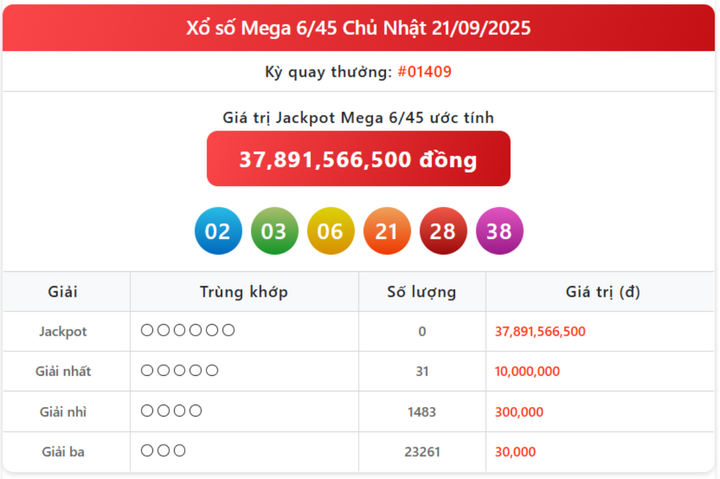The height and width of the screenshot is (479, 720).
Task: Click the Giải nhất prize value 10,000,000
Action: point(527,371)
